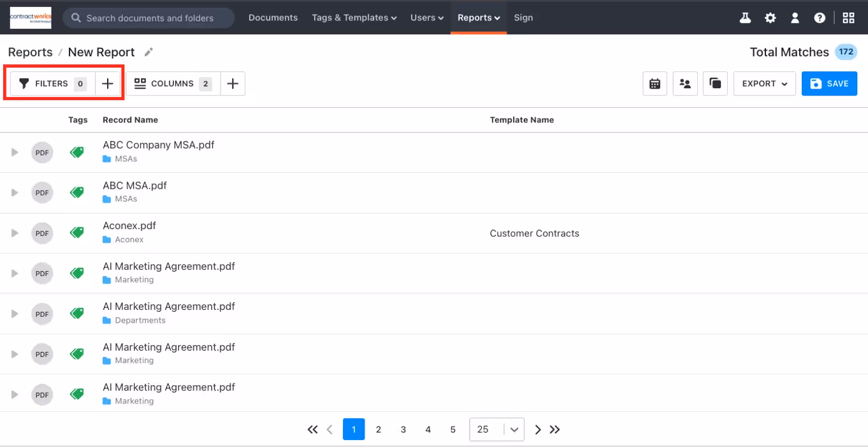This screenshot has height=447, width=868.
Task: Open the apps grid icon
Action: [x=848, y=17]
